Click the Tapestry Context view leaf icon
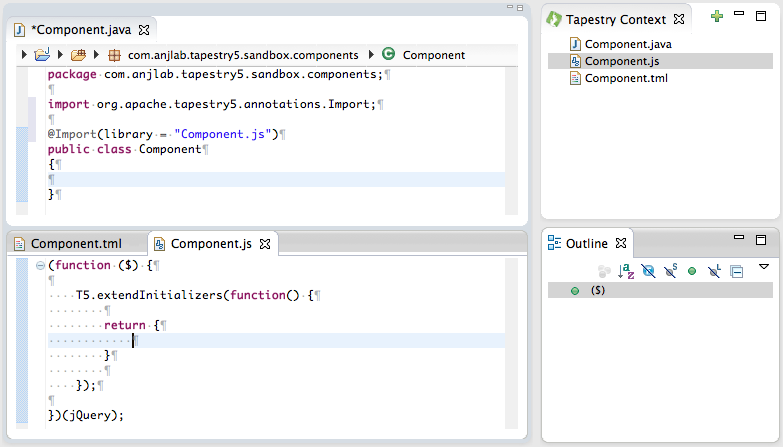The image size is (783, 447). coord(554,19)
